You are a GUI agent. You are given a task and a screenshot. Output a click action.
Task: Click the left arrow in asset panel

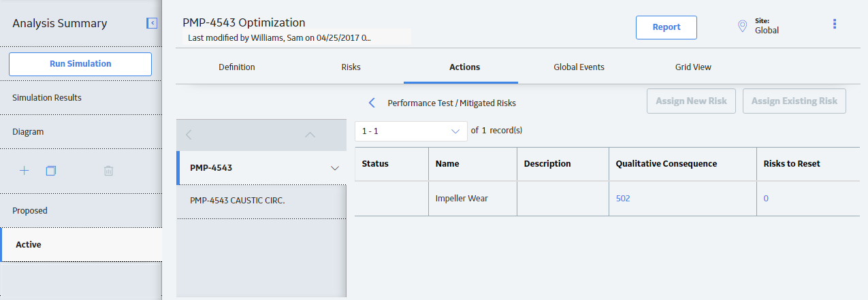coord(189,135)
